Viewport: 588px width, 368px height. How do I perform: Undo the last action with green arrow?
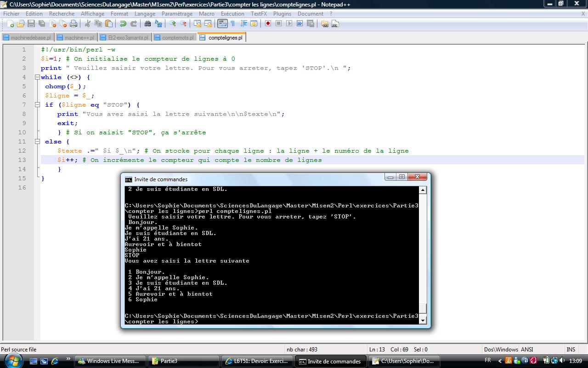click(123, 23)
